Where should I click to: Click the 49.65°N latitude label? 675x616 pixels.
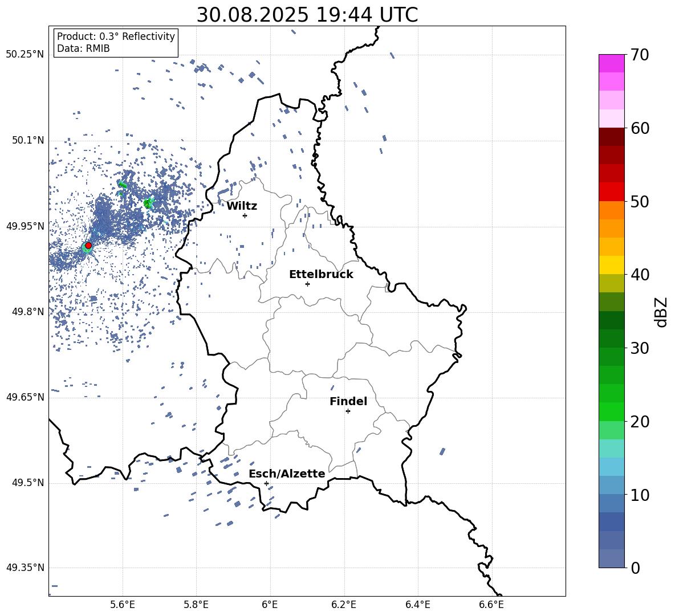(x=25, y=397)
